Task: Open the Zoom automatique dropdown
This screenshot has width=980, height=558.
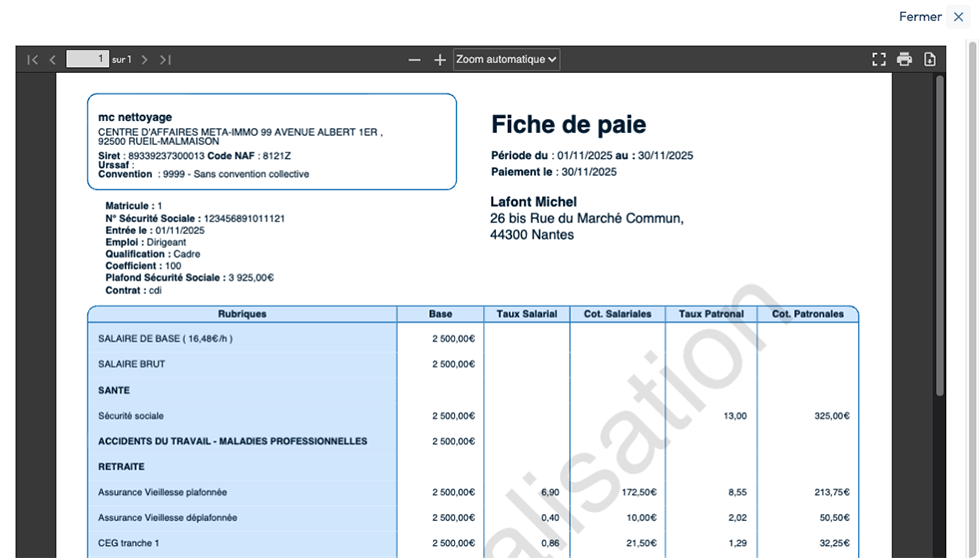Action: coord(506,59)
